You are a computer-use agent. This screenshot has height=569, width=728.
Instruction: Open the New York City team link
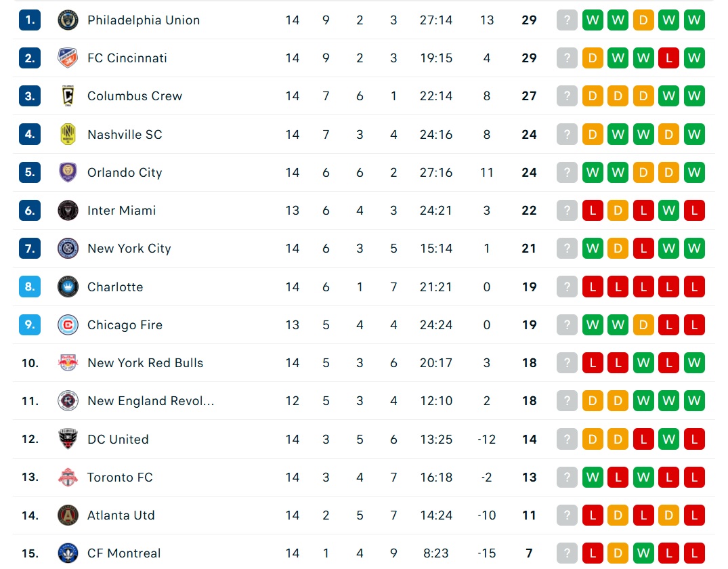coord(129,249)
